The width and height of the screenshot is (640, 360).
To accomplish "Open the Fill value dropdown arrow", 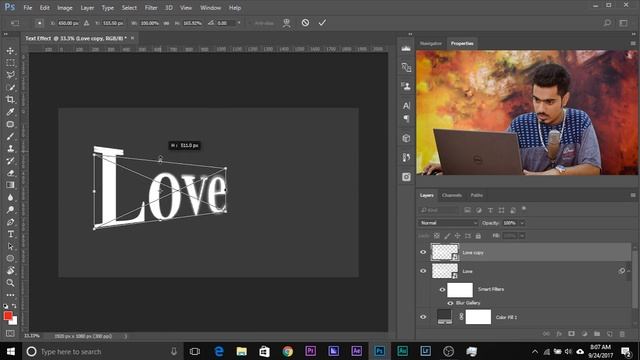I will point(522,236).
